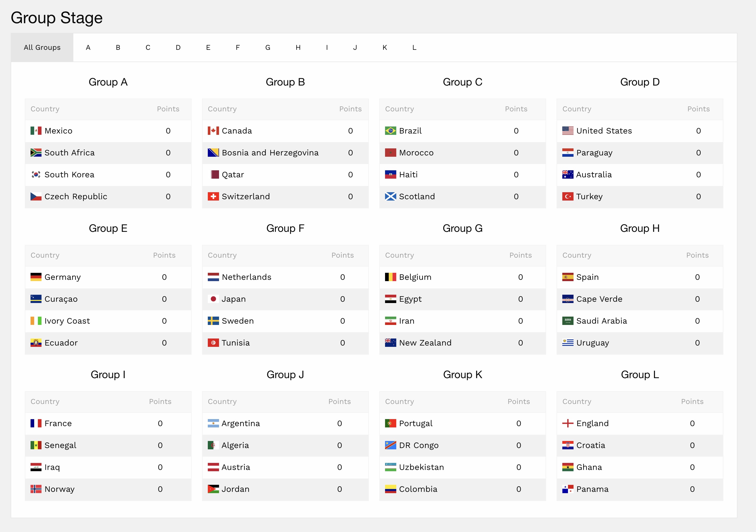Click the Canada flag icon

click(x=213, y=131)
